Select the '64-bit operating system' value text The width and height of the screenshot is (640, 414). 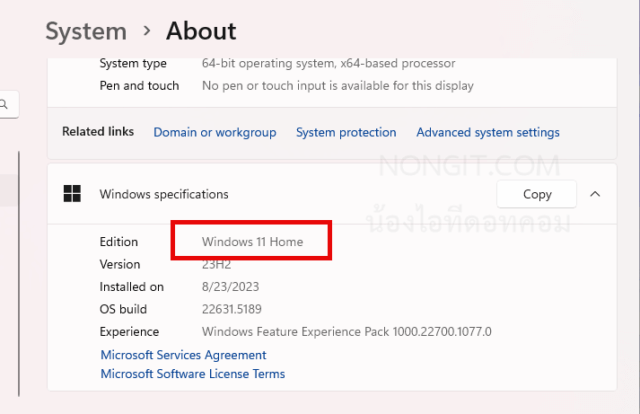click(x=329, y=63)
